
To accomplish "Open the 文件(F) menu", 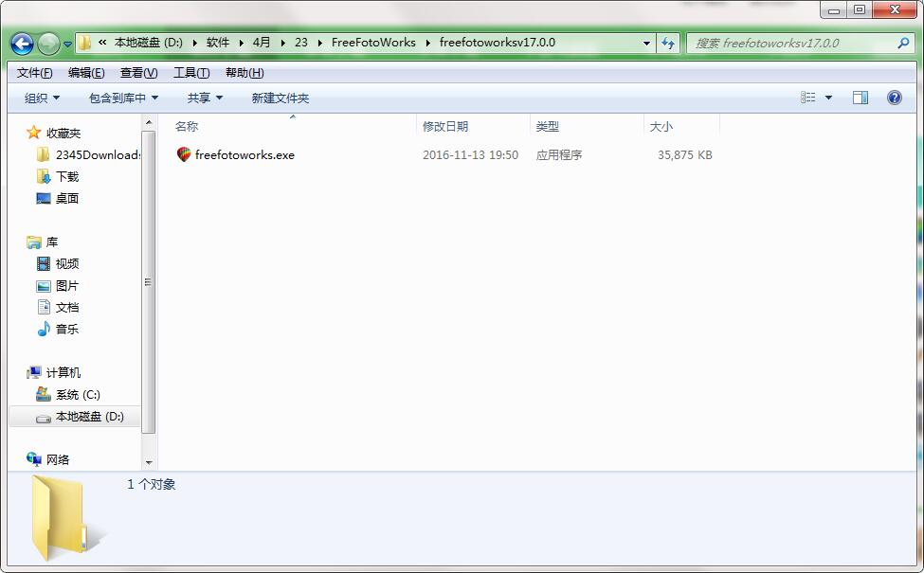I will (x=34, y=72).
